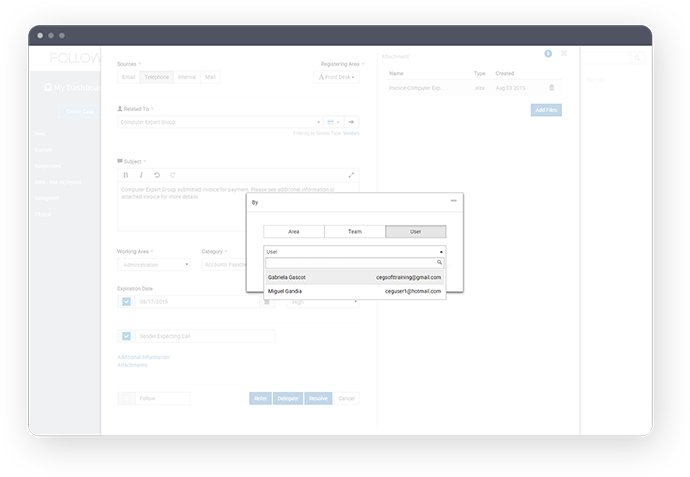Open the Delegated cases sidebar item
Image resolution: width=690 pixels, height=477 pixels.
[46, 198]
